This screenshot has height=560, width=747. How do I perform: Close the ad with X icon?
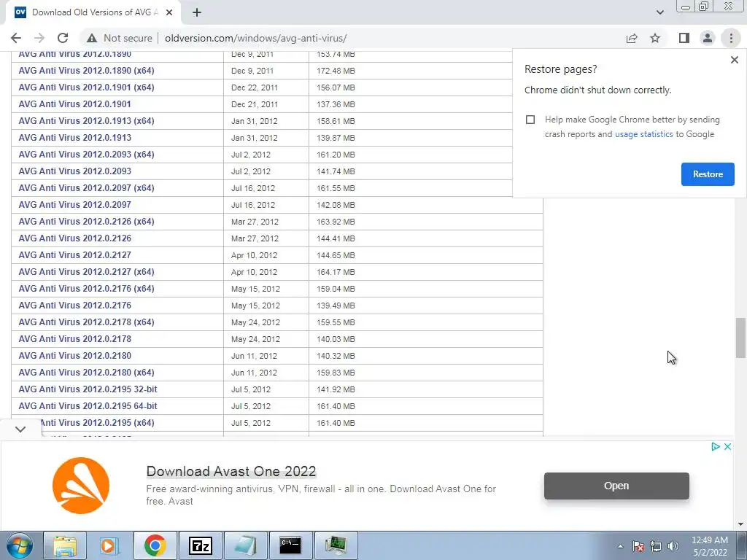coord(727,447)
